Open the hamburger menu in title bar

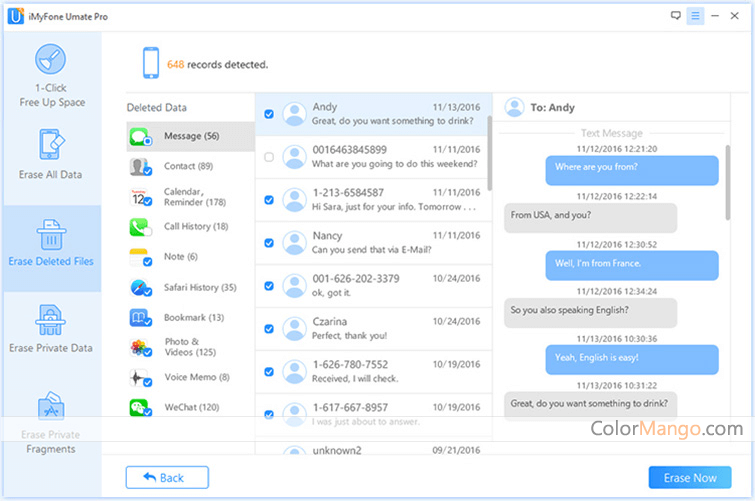(695, 16)
